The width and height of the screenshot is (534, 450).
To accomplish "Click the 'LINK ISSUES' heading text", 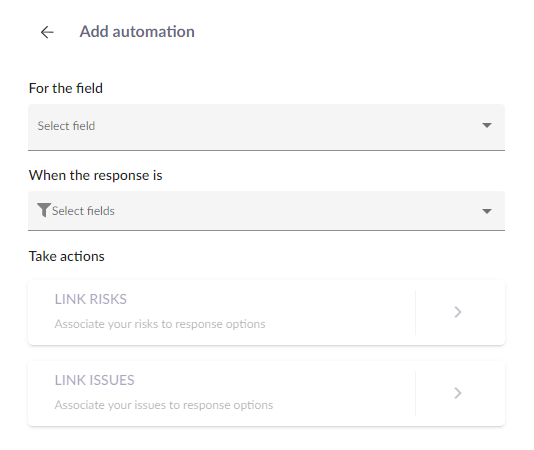I will [94, 380].
